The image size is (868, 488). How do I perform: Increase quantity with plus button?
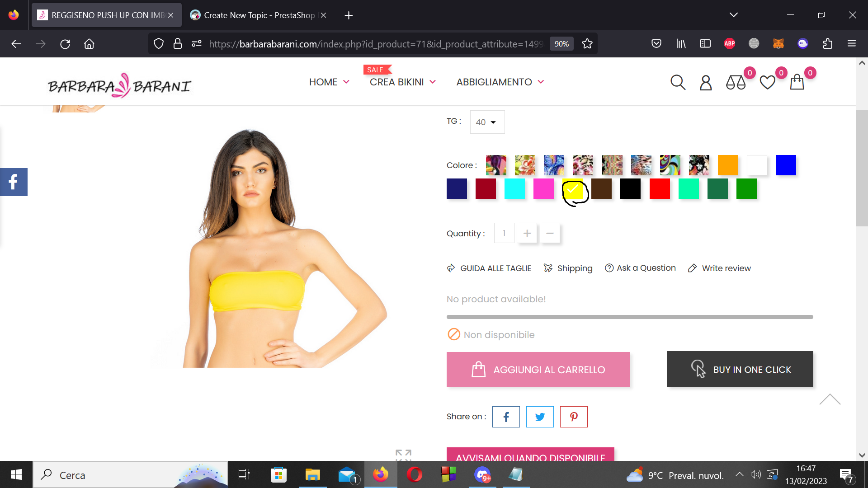[x=527, y=233]
